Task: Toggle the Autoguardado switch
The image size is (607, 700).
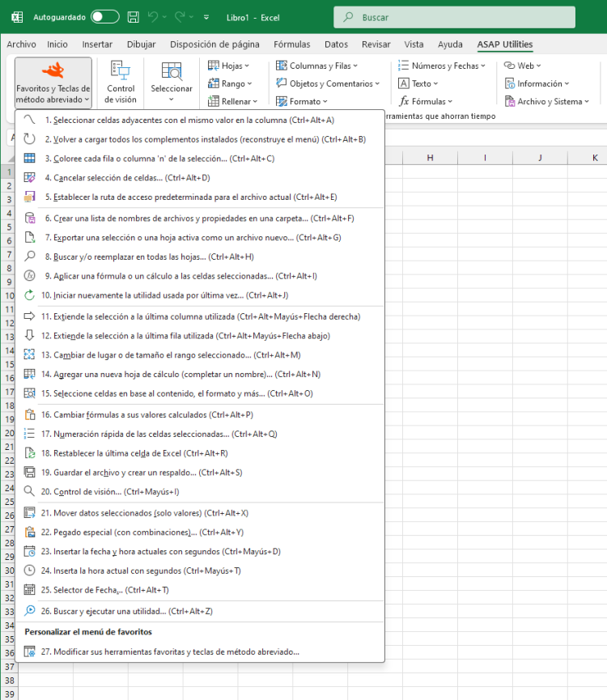Action: [105, 18]
